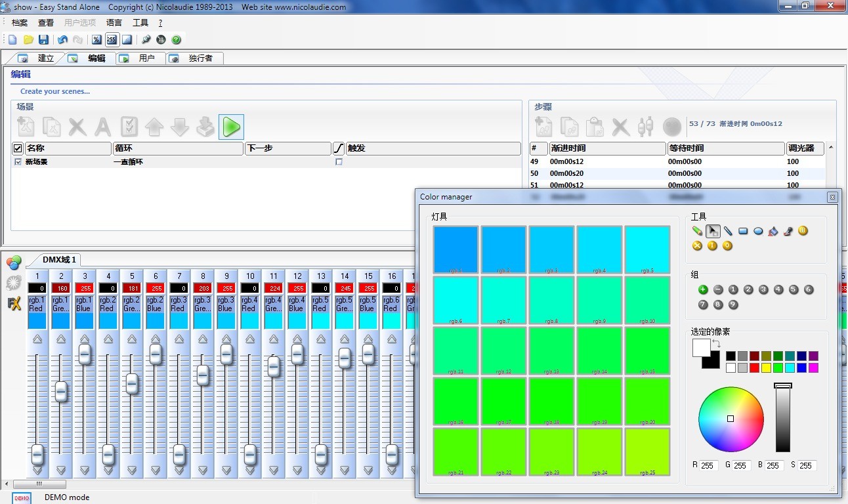Switch to 255 DMX value display mode
Viewport: 848px width, 504px height.
coord(112,40)
